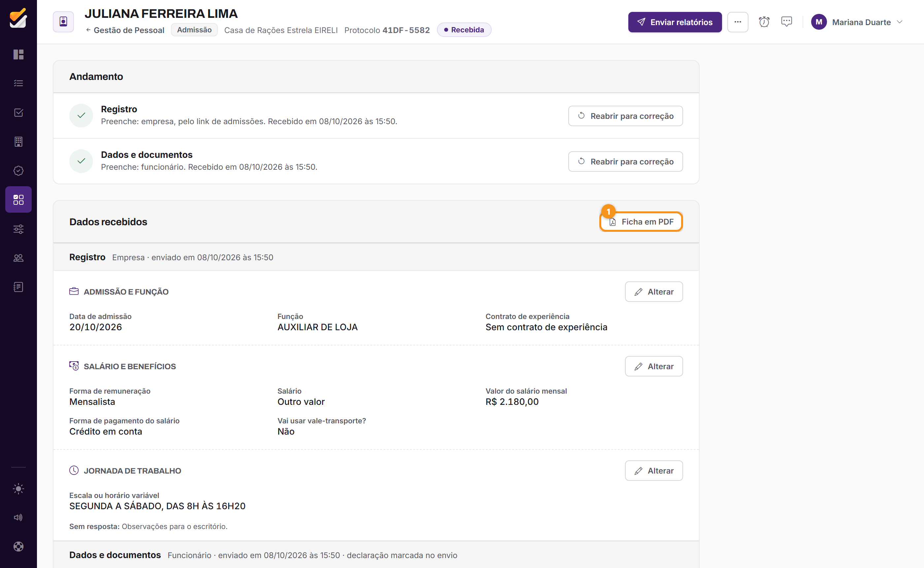924x568 pixels.
Task: Toggle the light theme sun icon
Action: pyautogui.click(x=18, y=489)
